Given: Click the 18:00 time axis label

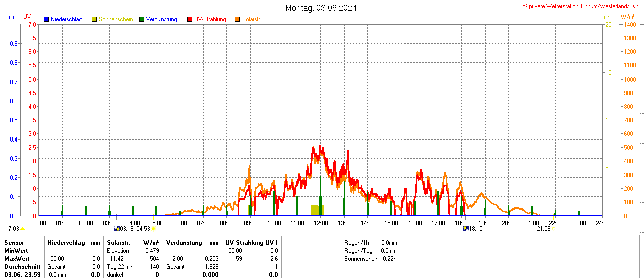Looking at the screenshot, I should tap(461, 223).
